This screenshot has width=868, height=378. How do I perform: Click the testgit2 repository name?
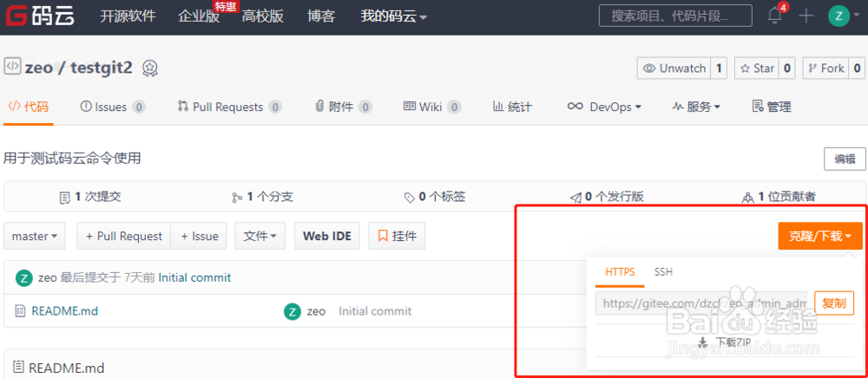[x=102, y=68]
